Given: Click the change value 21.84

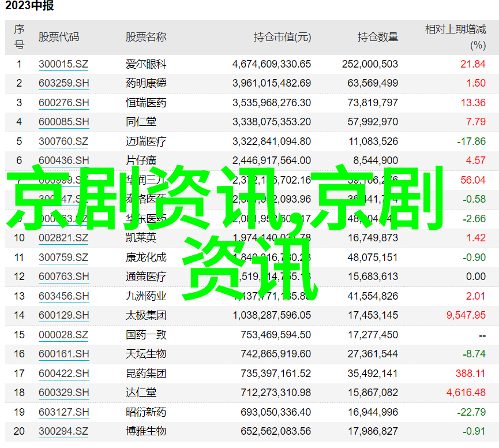Looking at the screenshot, I should 473,64.
